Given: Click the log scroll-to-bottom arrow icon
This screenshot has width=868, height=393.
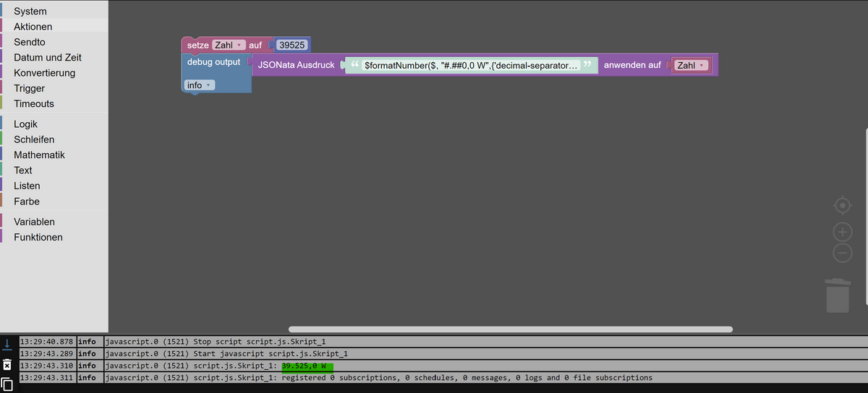Looking at the screenshot, I should [7, 345].
